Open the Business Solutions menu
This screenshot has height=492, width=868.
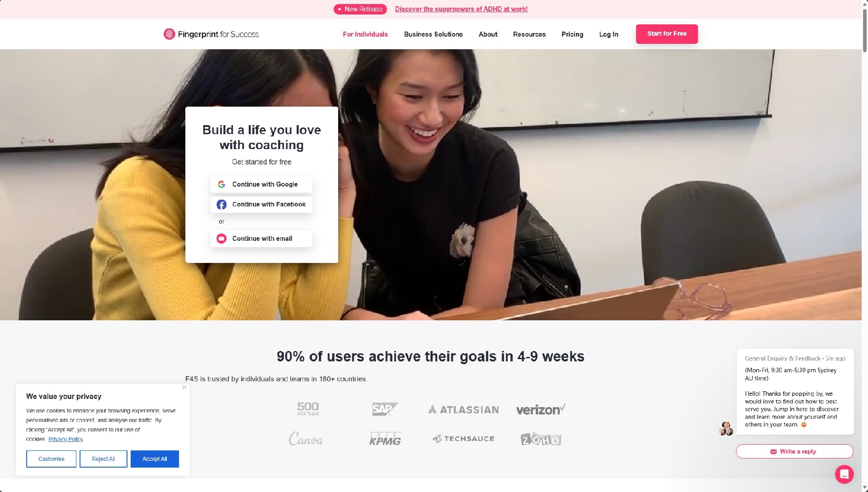433,34
